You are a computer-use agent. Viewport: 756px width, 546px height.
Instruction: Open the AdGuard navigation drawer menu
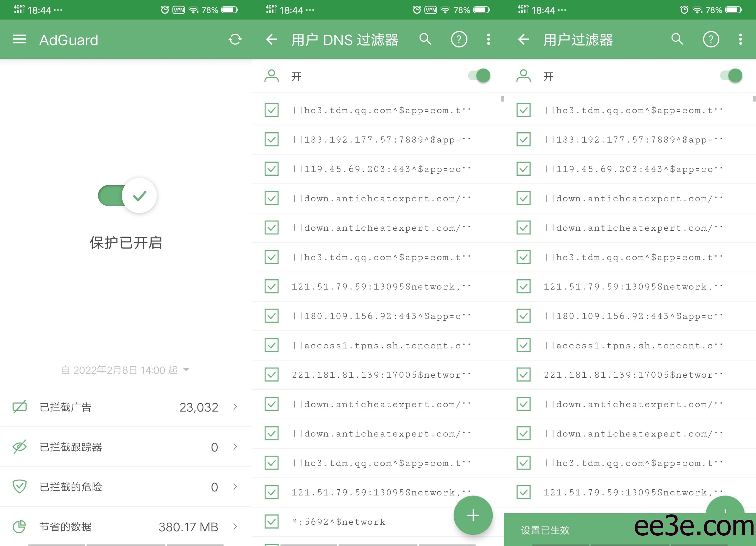click(19, 39)
